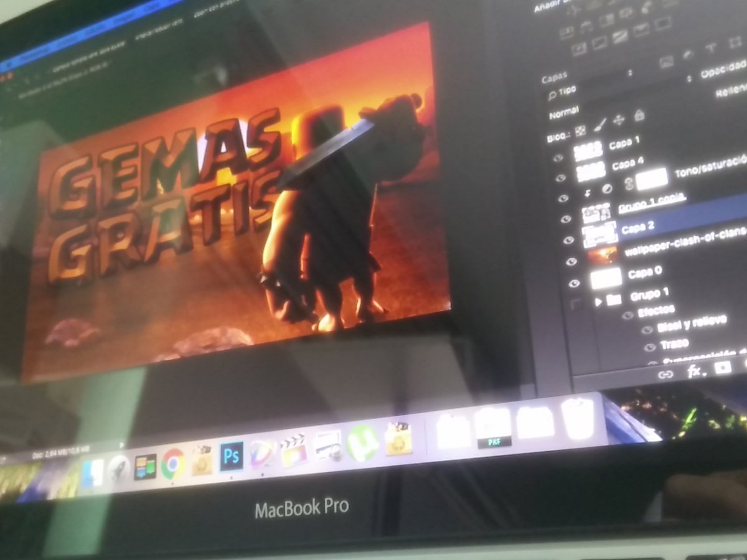Open the green uTorrent icon in Dock
Image resolution: width=747 pixels, height=560 pixels.
[362, 442]
